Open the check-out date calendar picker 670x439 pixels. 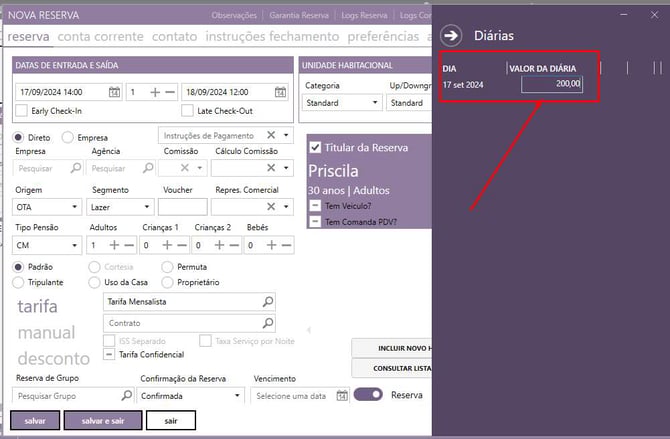coord(281,92)
